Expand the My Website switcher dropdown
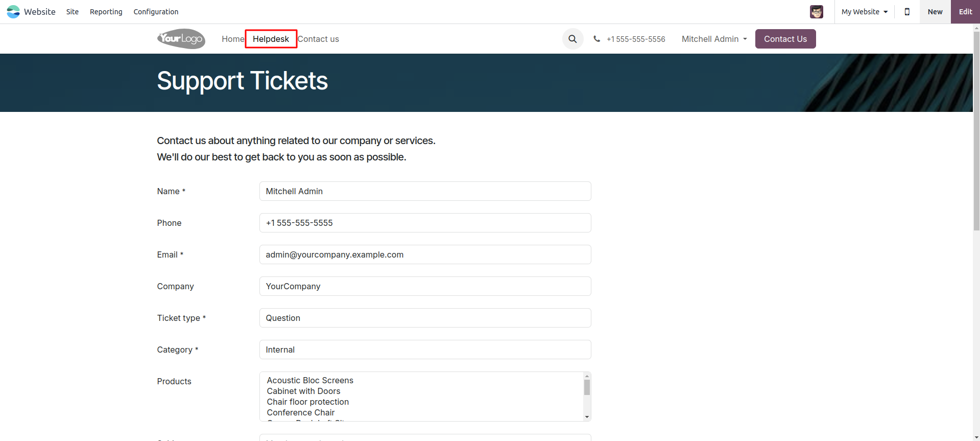This screenshot has height=441, width=980. coord(865,12)
